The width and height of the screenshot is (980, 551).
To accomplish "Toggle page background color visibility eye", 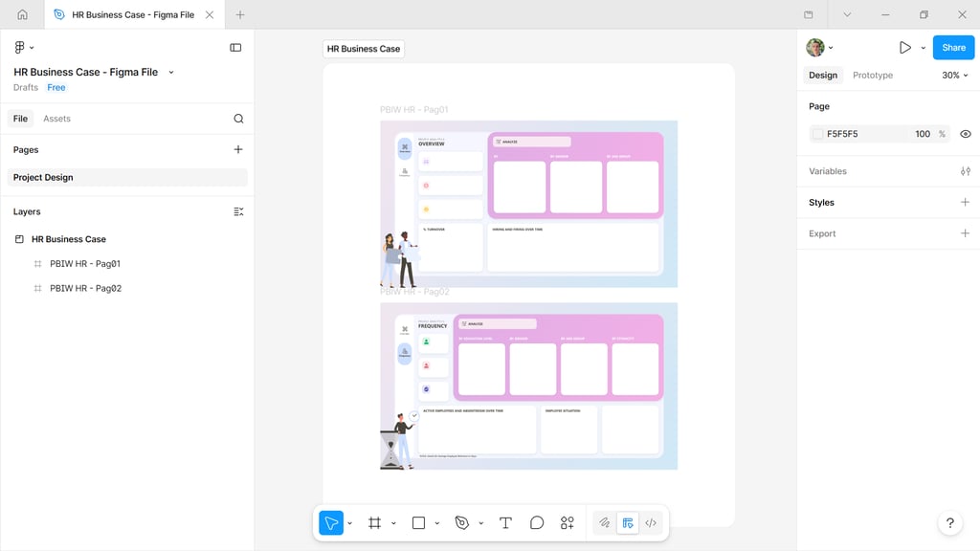I will coord(966,134).
